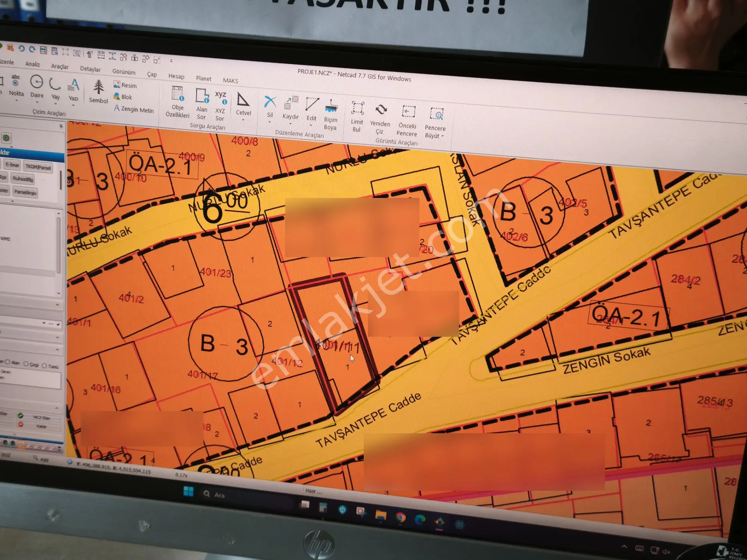Show hidden tray icons chevron

[624, 546]
